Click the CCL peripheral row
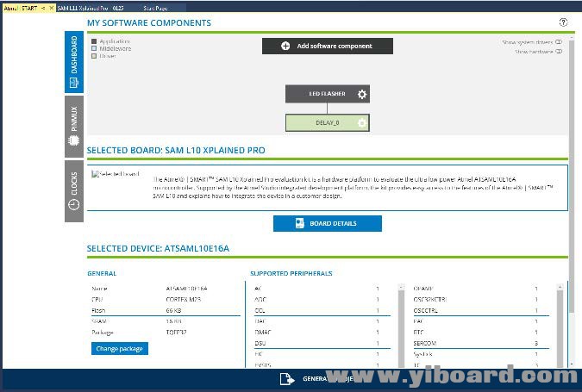The image size is (582, 392). click(x=322, y=310)
